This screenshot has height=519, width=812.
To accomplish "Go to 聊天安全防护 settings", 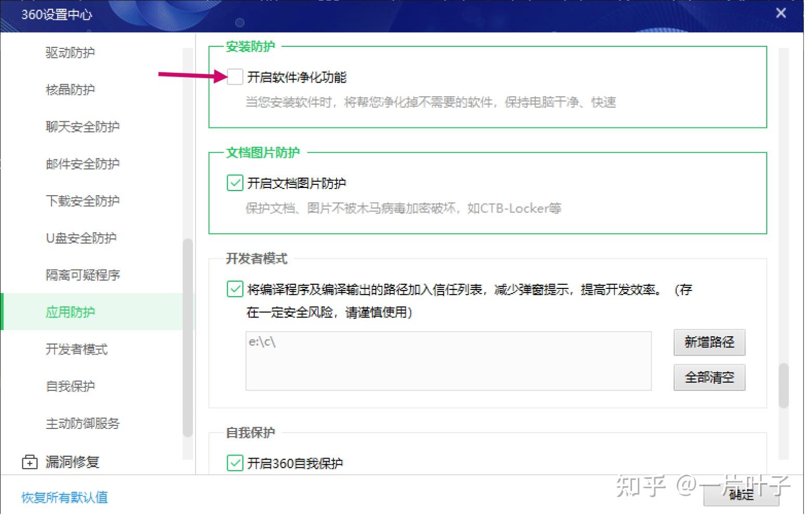I will tap(83, 128).
